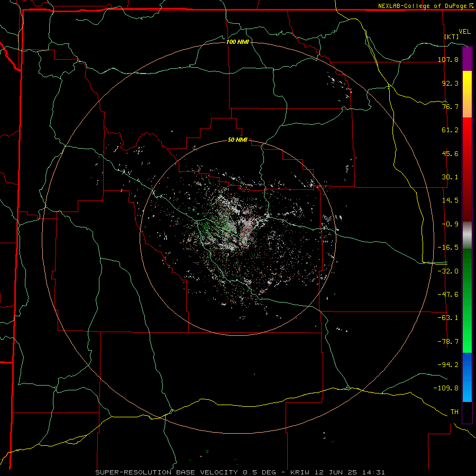Image resolution: width=476 pixels, height=476 pixels.
Task: Click the 92.3 velocity scale value
Action: tap(450, 83)
